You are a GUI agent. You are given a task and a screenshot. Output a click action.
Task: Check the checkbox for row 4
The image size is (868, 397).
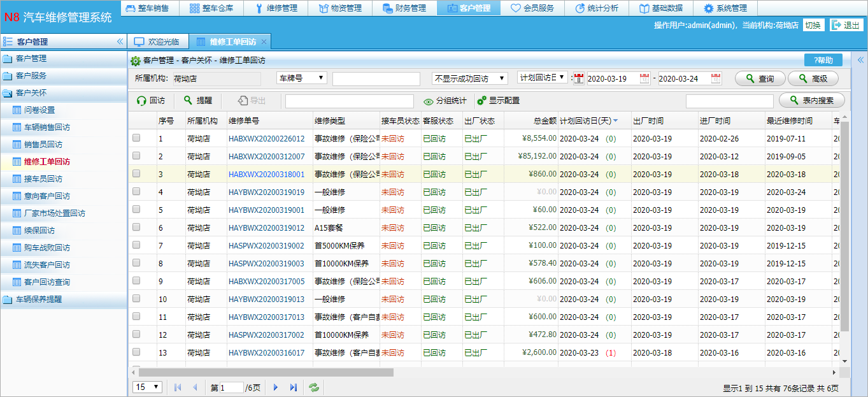point(136,191)
